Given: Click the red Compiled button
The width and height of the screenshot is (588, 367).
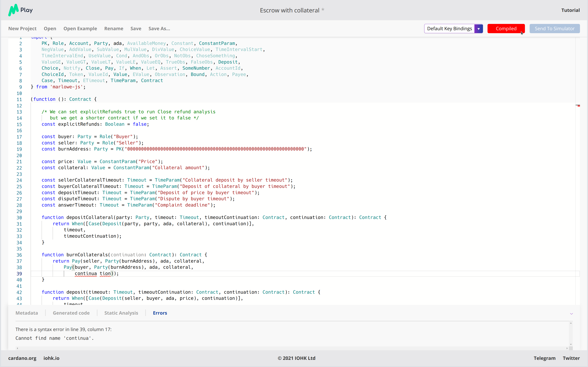Looking at the screenshot, I should click(506, 29).
